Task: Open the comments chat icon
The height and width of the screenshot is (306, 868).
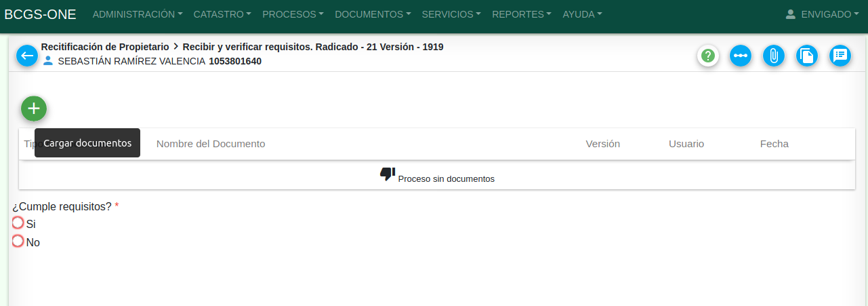Action: pos(840,56)
